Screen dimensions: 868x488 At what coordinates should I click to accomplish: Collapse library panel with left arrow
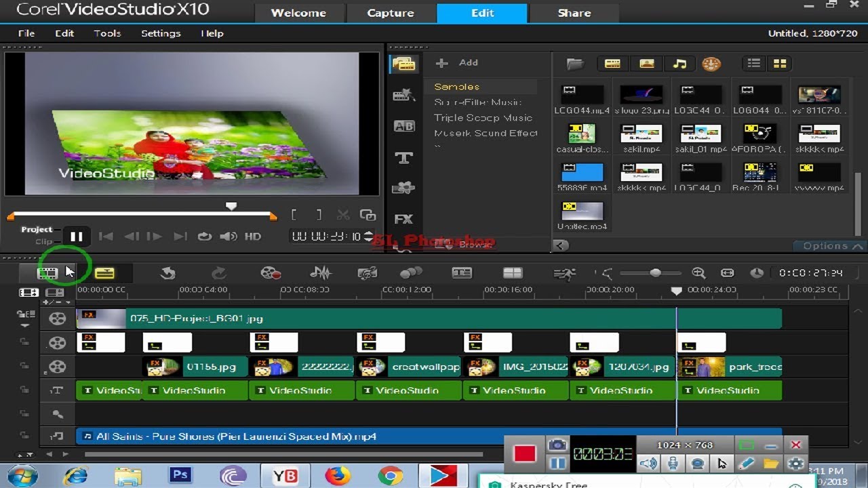pos(560,245)
